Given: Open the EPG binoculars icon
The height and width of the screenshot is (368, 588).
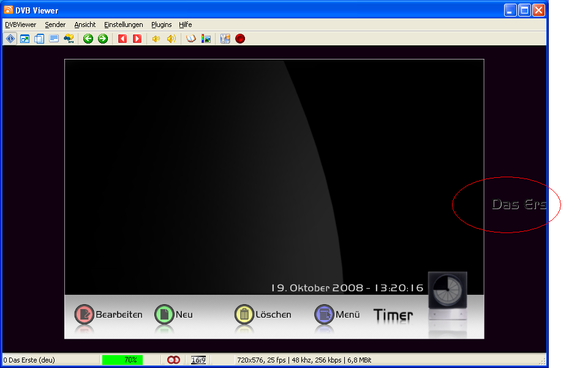Looking at the screenshot, I should click(x=69, y=39).
